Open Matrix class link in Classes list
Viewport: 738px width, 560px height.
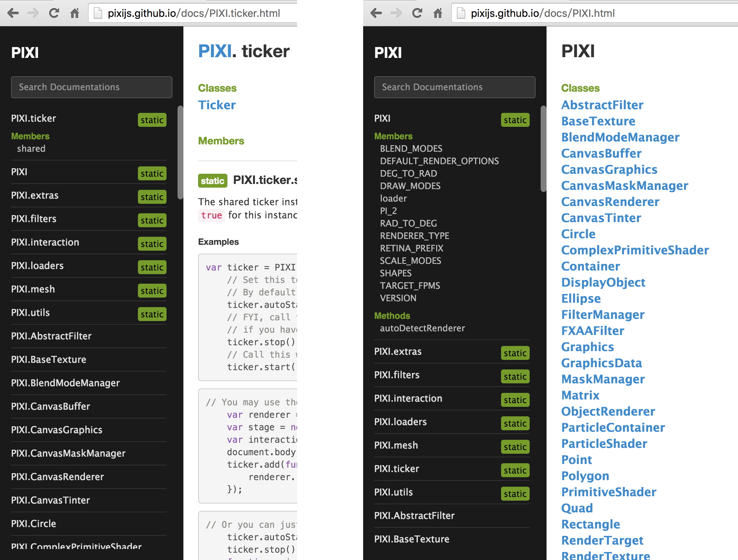[x=580, y=395]
